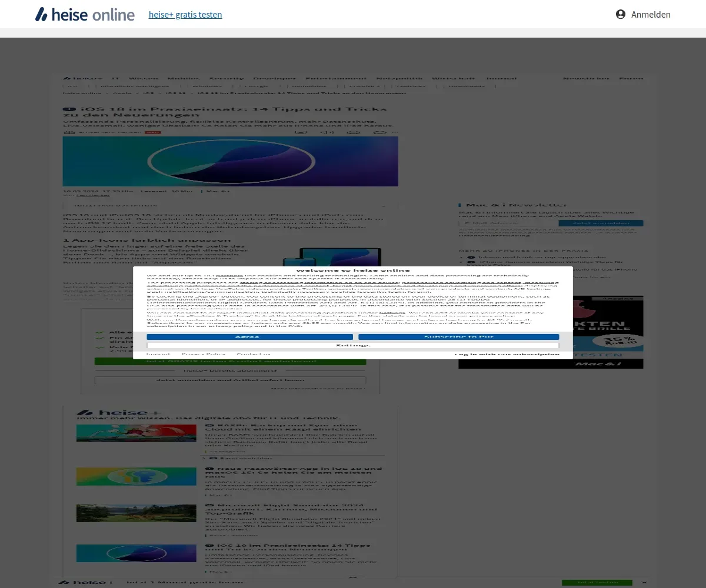The width and height of the screenshot is (706, 588).
Task: Open Foren from the top navigation
Action: pyautogui.click(x=631, y=78)
